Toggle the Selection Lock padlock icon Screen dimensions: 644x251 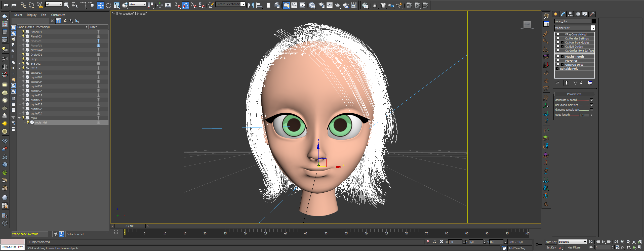tap(434, 242)
